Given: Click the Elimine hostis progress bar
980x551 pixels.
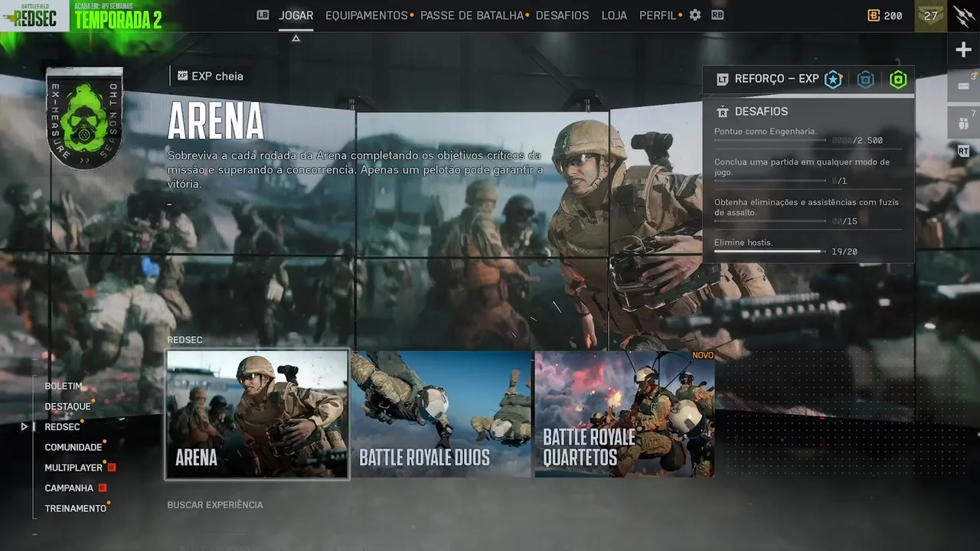Looking at the screenshot, I should pos(770,251).
